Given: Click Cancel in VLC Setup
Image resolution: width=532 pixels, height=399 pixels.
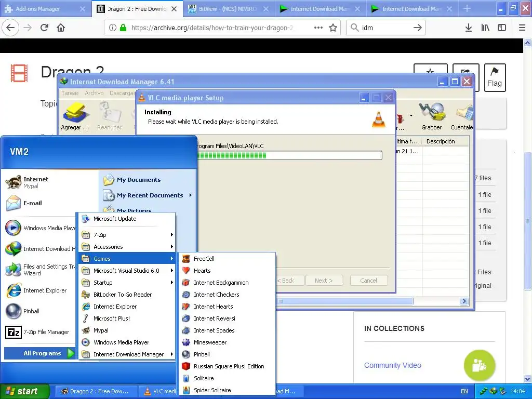Looking at the screenshot, I should (368, 281).
